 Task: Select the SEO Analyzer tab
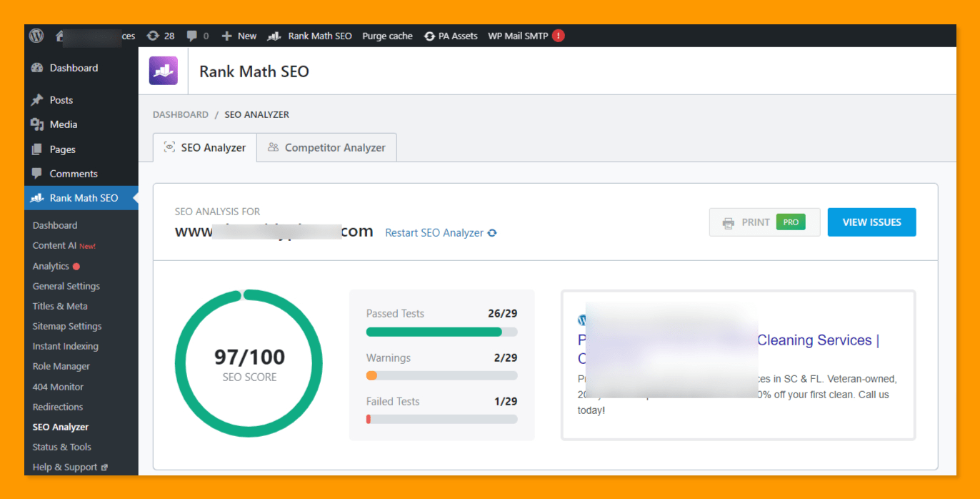pyautogui.click(x=205, y=147)
